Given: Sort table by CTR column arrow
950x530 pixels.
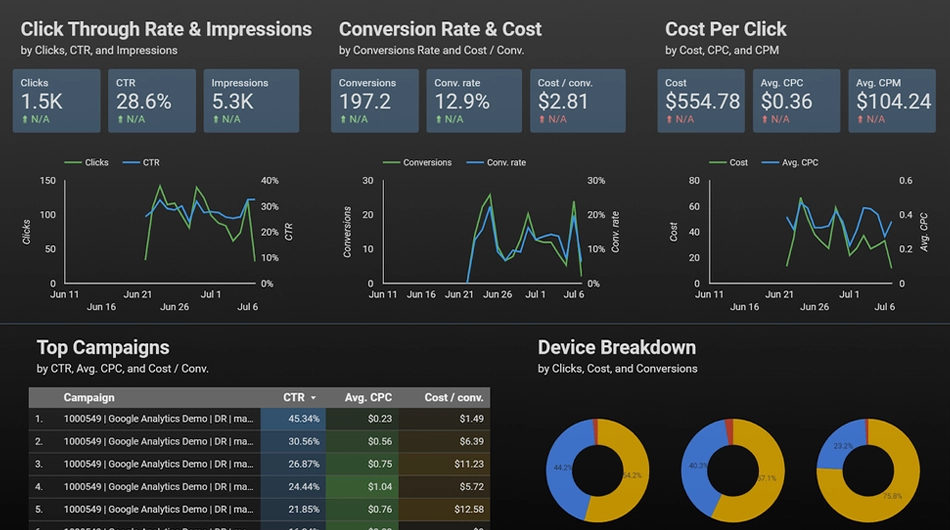Looking at the screenshot, I should pyautogui.click(x=313, y=398).
